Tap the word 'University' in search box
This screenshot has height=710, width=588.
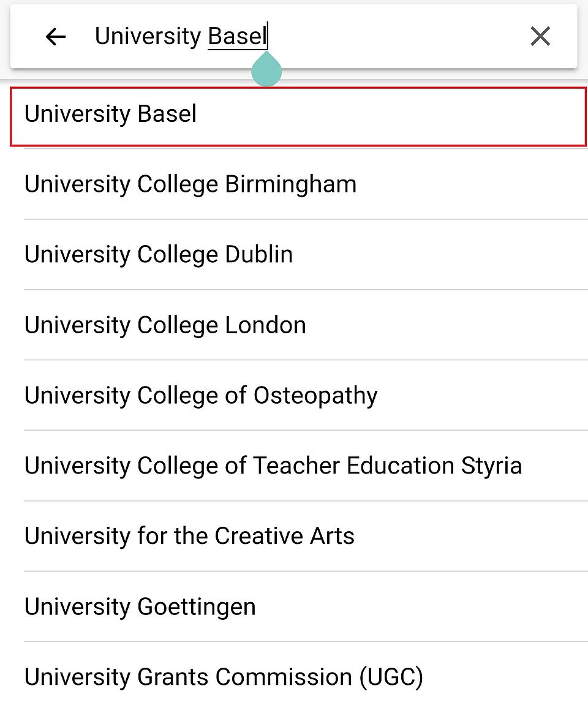pyautogui.click(x=148, y=37)
